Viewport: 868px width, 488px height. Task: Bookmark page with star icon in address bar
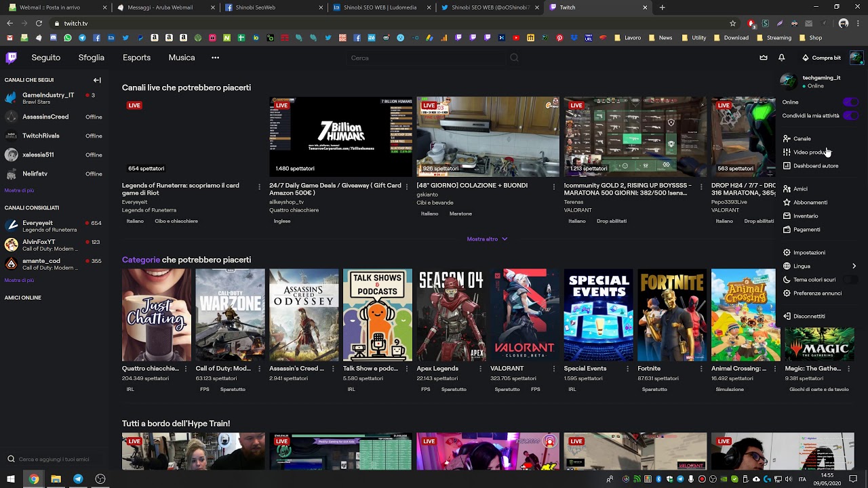click(x=732, y=23)
